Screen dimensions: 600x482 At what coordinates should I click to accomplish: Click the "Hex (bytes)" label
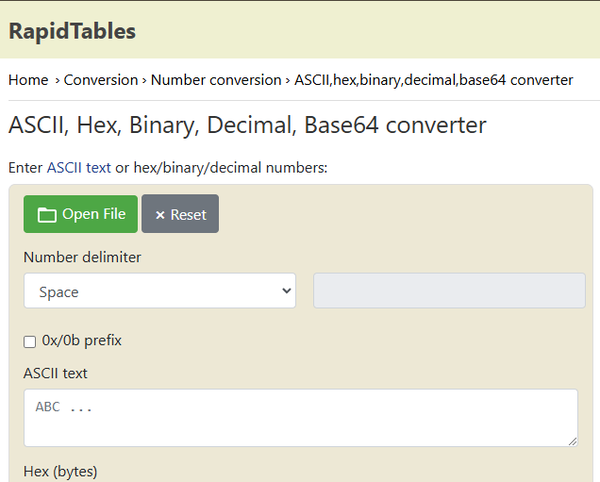(x=60, y=471)
